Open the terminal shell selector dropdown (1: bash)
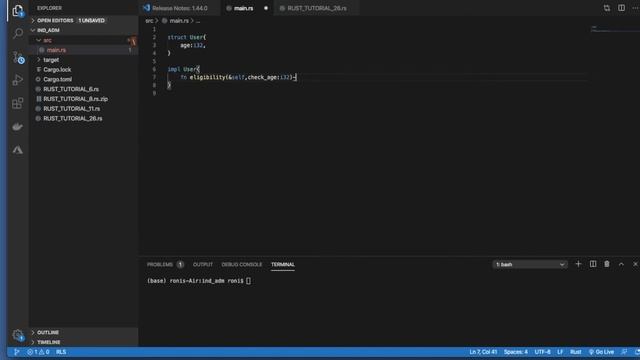Viewport: 640px width, 360px height. [x=529, y=264]
